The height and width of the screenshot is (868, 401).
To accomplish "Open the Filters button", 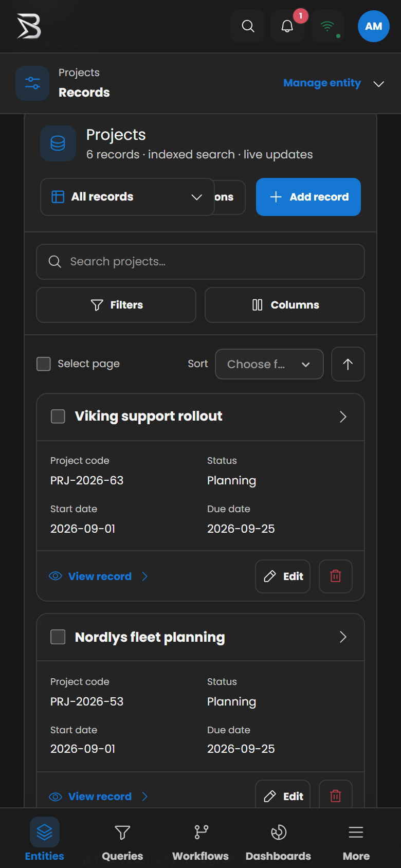I will coord(116,305).
